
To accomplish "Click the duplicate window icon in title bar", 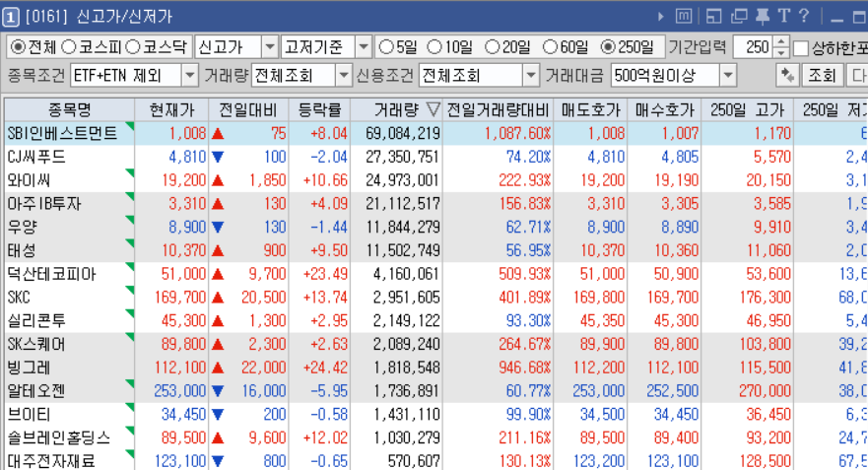I will (x=739, y=17).
